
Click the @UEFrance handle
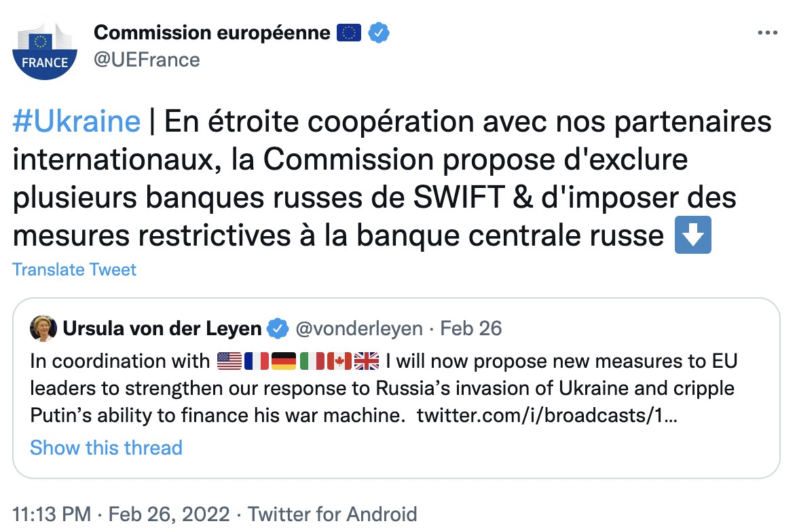[x=147, y=60]
